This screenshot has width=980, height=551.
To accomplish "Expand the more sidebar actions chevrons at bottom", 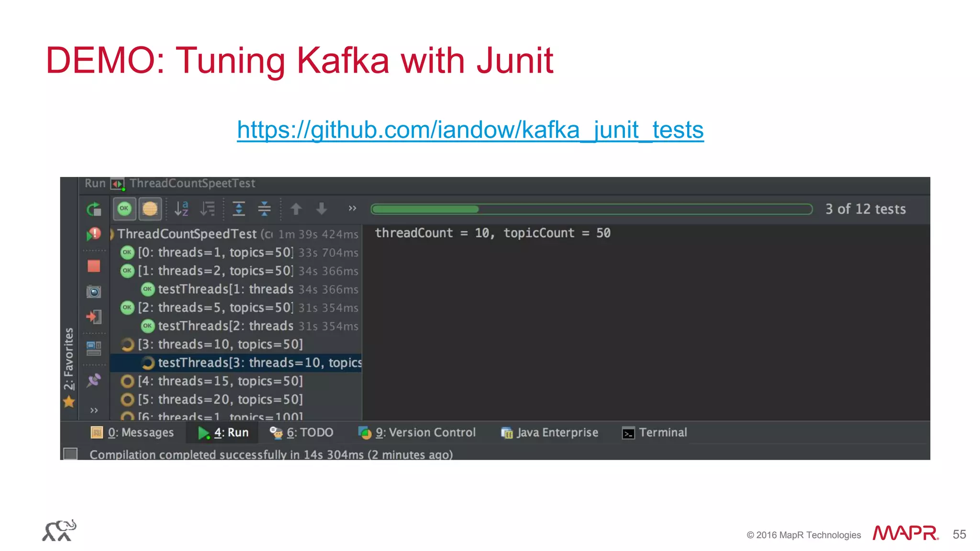I will [x=94, y=410].
